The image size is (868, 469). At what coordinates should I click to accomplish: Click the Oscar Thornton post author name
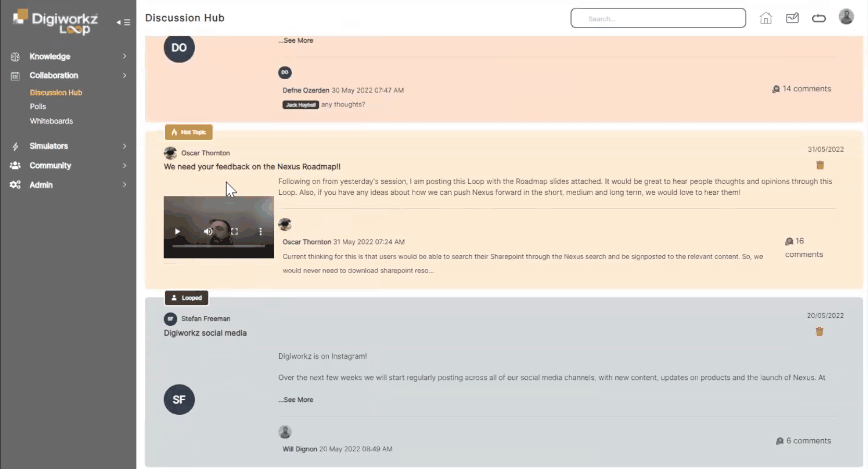click(x=206, y=153)
